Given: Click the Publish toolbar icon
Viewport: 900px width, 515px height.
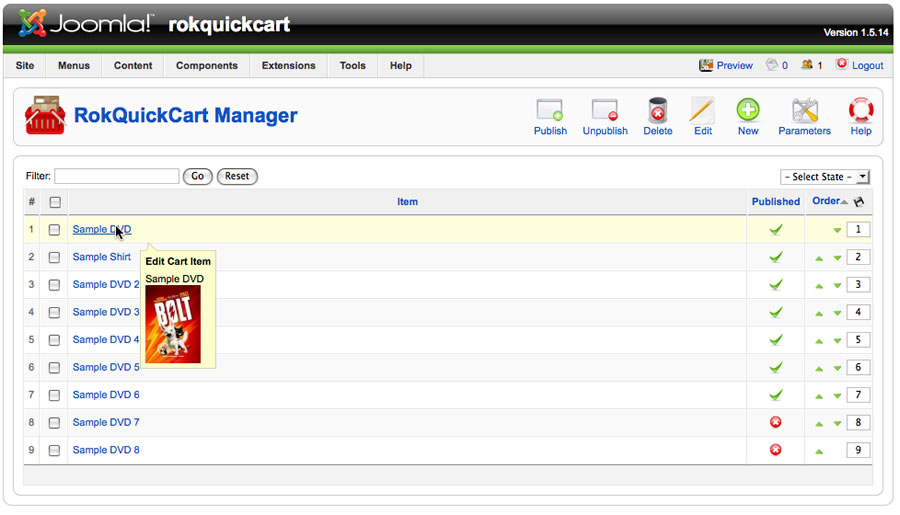Looking at the screenshot, I should [x=550, y=110].
